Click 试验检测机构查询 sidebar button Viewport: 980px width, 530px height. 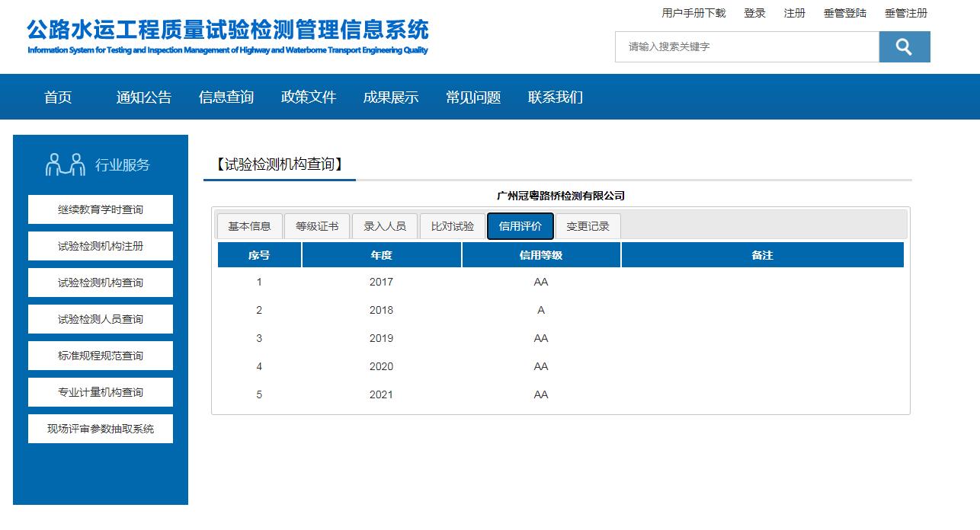pos(101,283)
